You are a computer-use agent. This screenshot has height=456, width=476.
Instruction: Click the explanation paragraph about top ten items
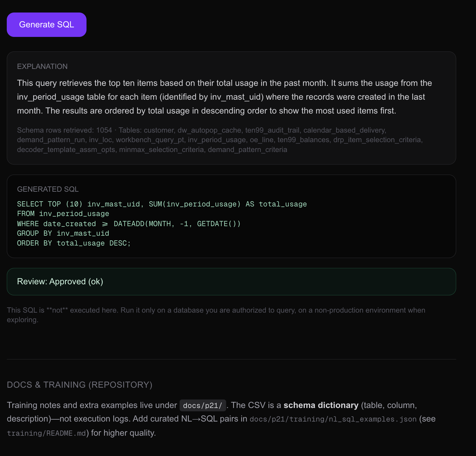coord(224,97)
